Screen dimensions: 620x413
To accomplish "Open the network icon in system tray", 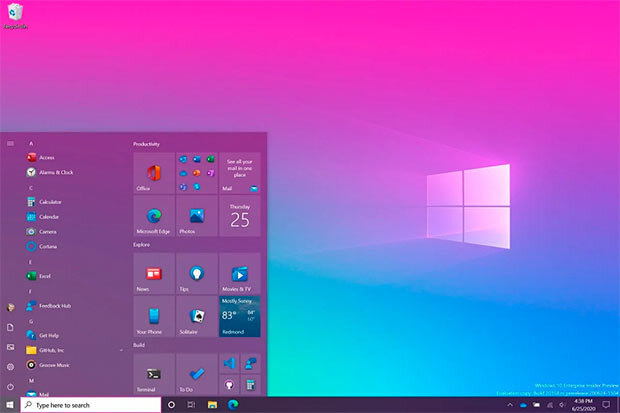I will (x=550, y=405).
